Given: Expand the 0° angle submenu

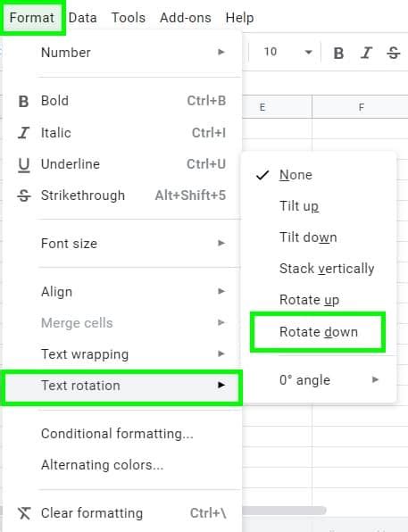Looking at the screenshot, I should [x=319, y=380].
